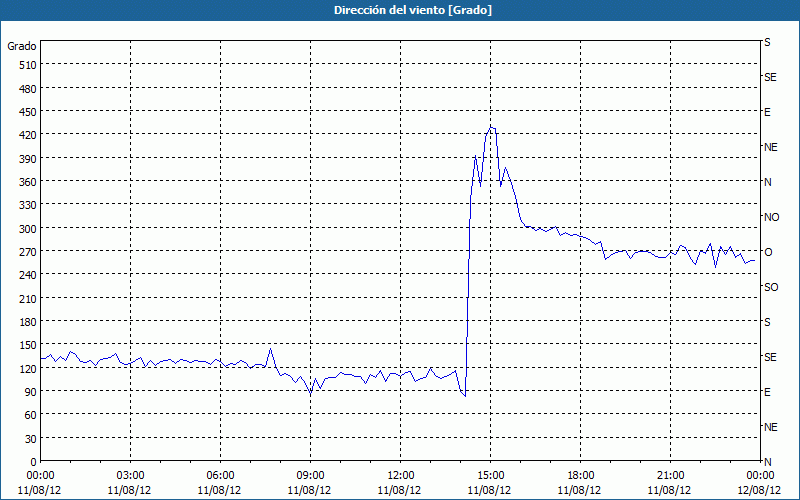800x500 pixels.
Task: Select the left-axis value 330
Action: tap(28, 205)
